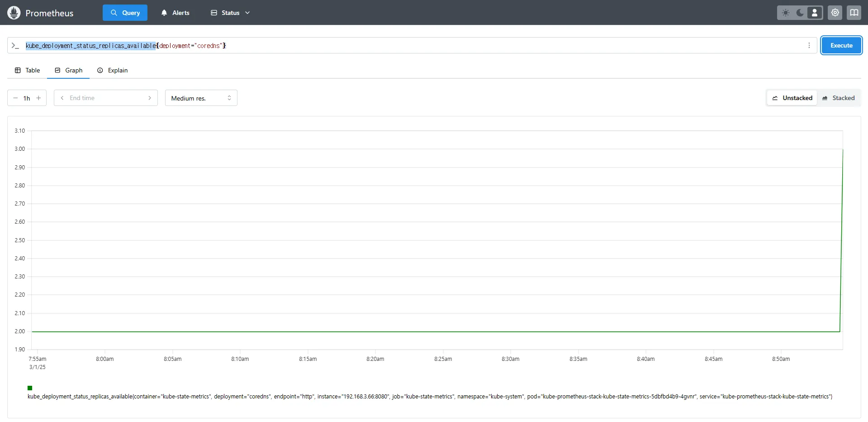This screenshot has width=868, height=422.
Task: Select Unstacked graph mode
Action: [x=792, y=98]
